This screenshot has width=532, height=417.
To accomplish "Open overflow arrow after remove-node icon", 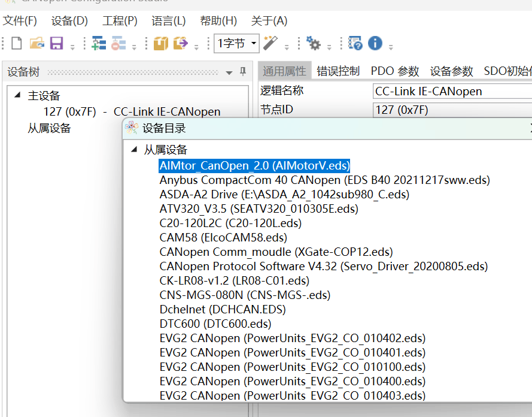I will coord(134,47).
